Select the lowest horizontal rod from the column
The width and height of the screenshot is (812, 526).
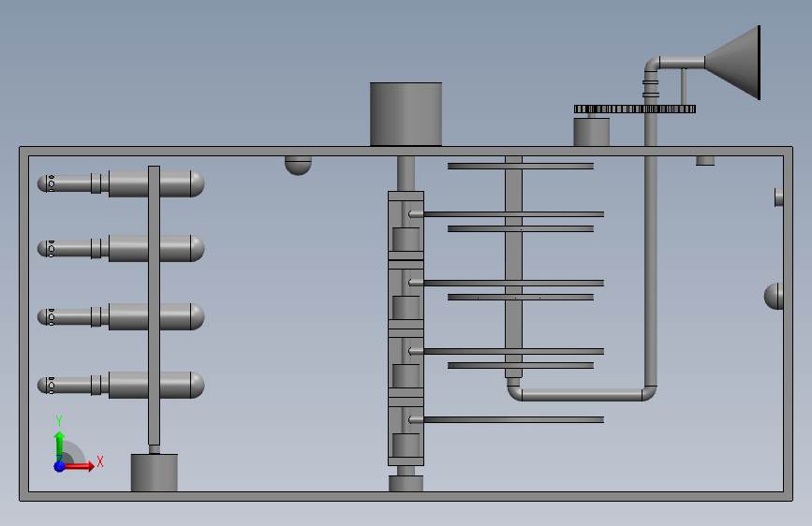[x=507, y=419]
